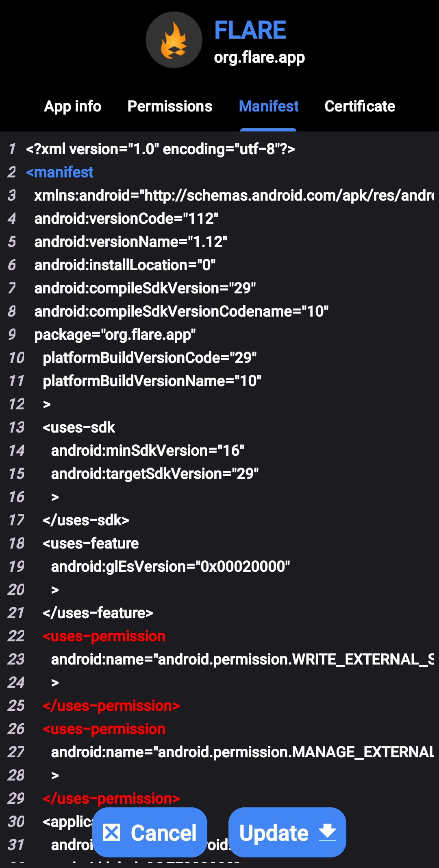The width and height of the screenshot is (439, 868).
Task: Click the FLARE title text
Action: tap(250, 30)
